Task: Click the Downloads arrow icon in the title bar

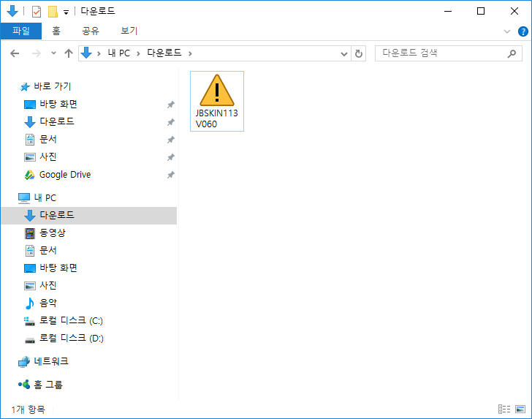Action: coord(12,11)
